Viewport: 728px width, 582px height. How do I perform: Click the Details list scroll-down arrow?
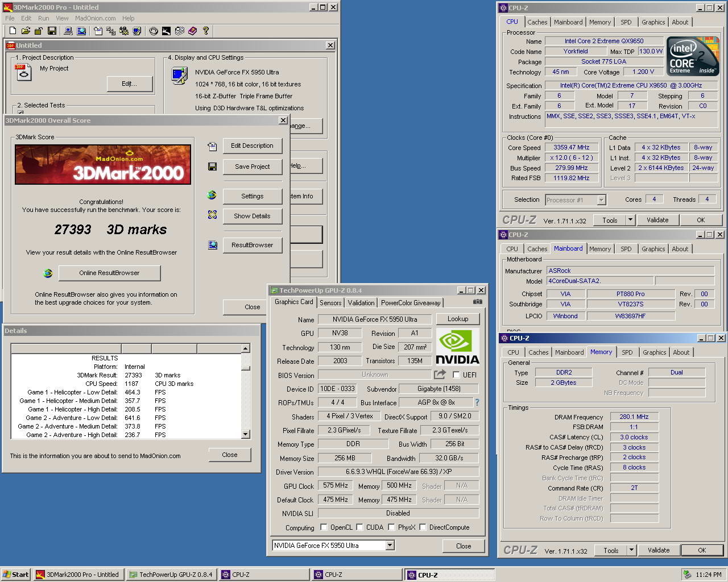(x=246, y=434)
